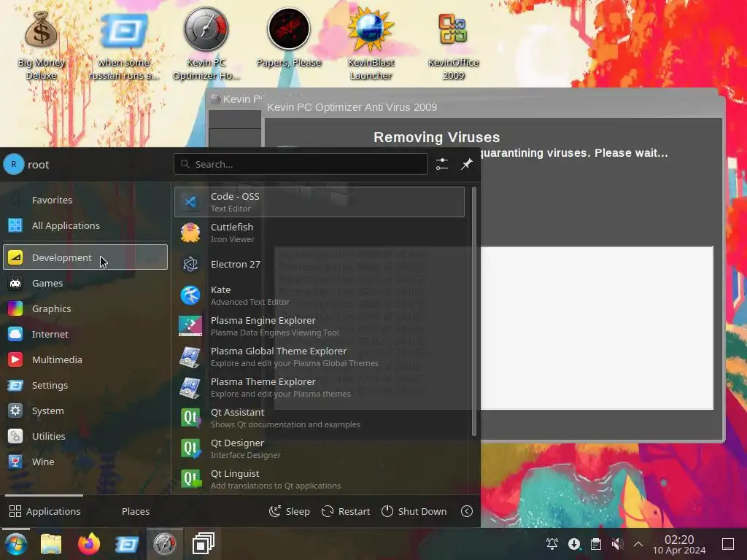The height and width of the screenshot is (560, 747).
Task: Launch Cuttlefish icon viewer
Action: [x=320, y=233]
